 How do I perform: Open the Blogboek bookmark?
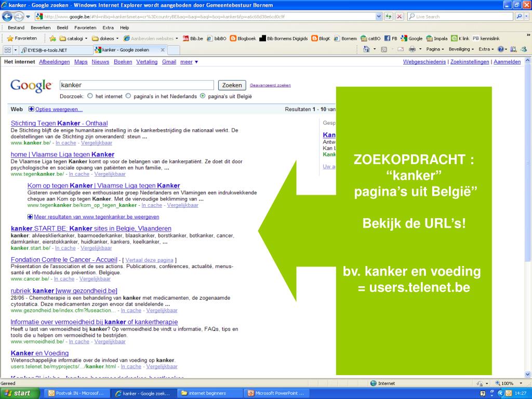coord(243,38)
